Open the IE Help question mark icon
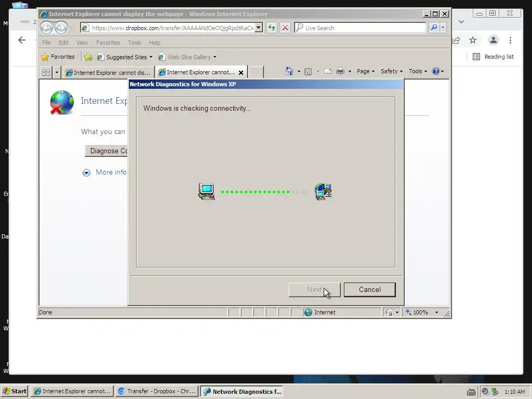Screen dimensions: 532x399 [x=436, y=71]
